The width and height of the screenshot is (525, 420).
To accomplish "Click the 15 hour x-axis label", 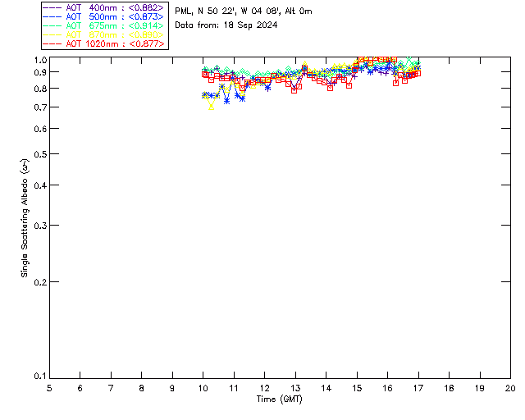I will [357, 388].
